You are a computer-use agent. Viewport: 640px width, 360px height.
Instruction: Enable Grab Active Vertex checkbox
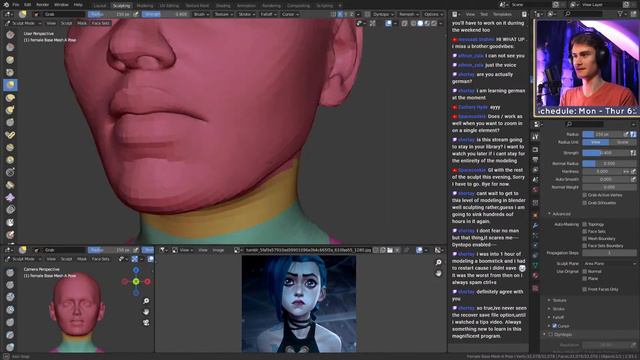pos(584,195)
